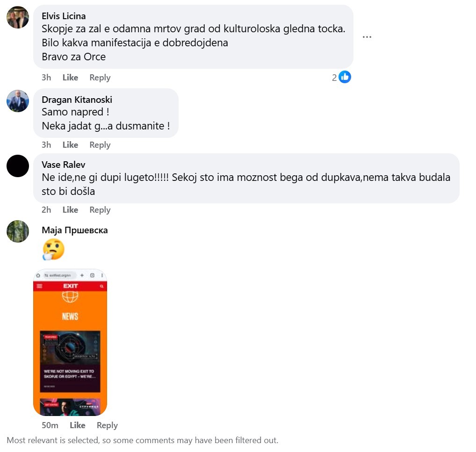Viewport: 476px width, 452px height.
Task: Reply to Elvis Licina's comment
Action: point(100,78)
